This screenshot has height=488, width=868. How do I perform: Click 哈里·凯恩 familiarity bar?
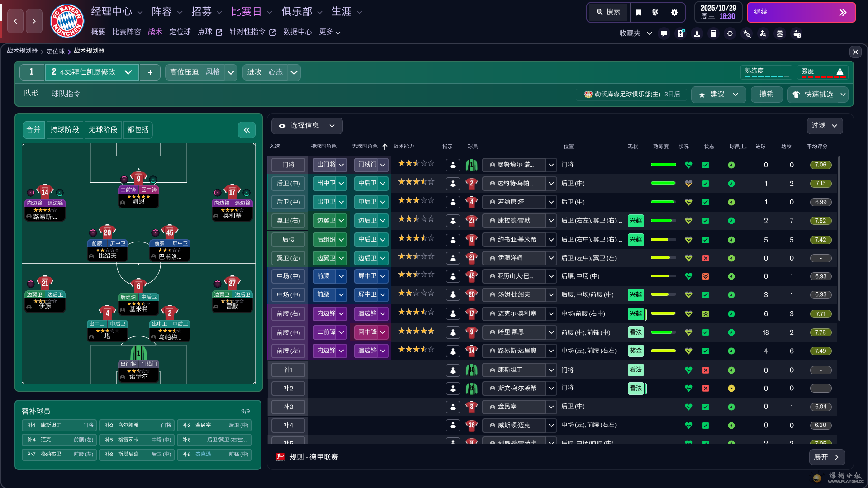(663, 332)
